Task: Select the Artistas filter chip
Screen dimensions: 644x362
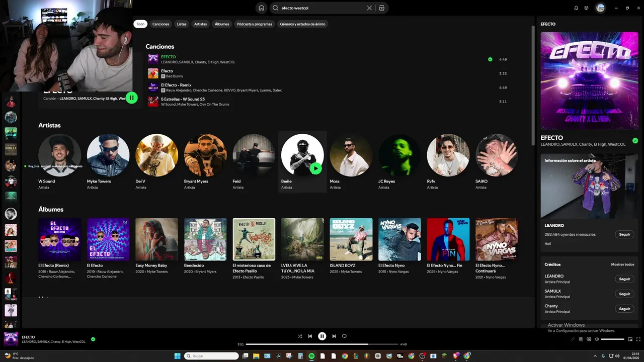Action: [x=200, y=24]
